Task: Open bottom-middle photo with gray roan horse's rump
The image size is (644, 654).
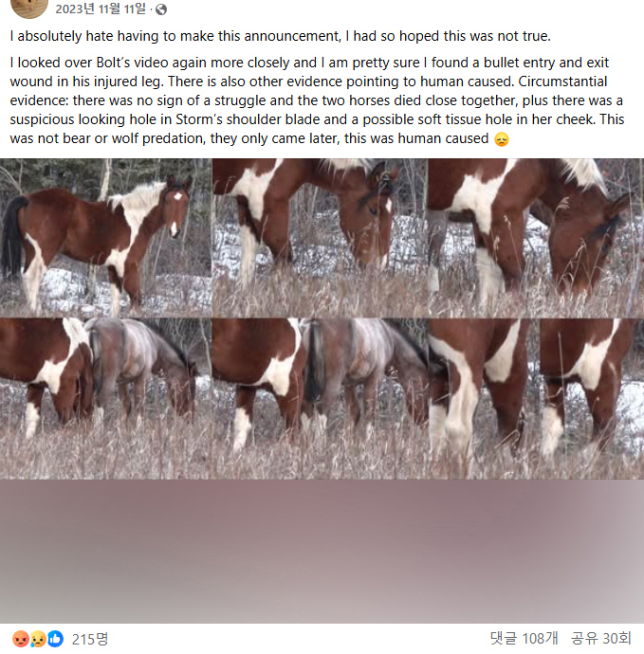Action: 320,399
